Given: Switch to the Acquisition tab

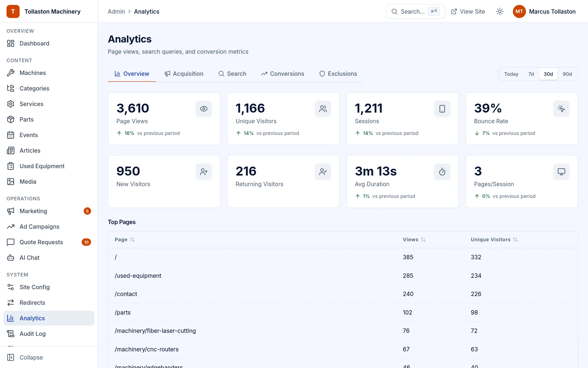Looking at the screenshot, I should [184, 74].
